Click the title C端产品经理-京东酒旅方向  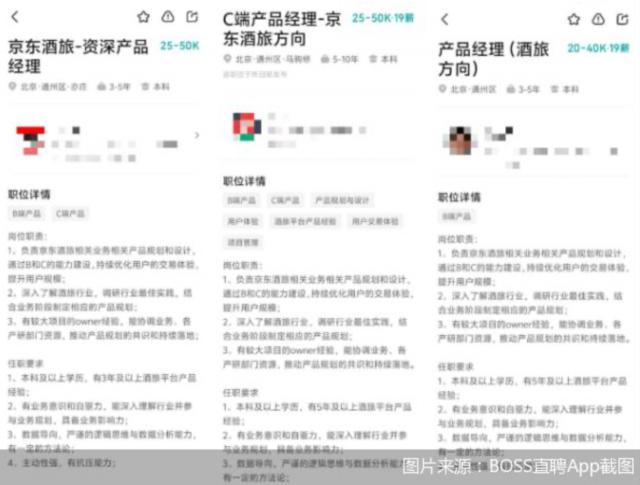(282, 29)
